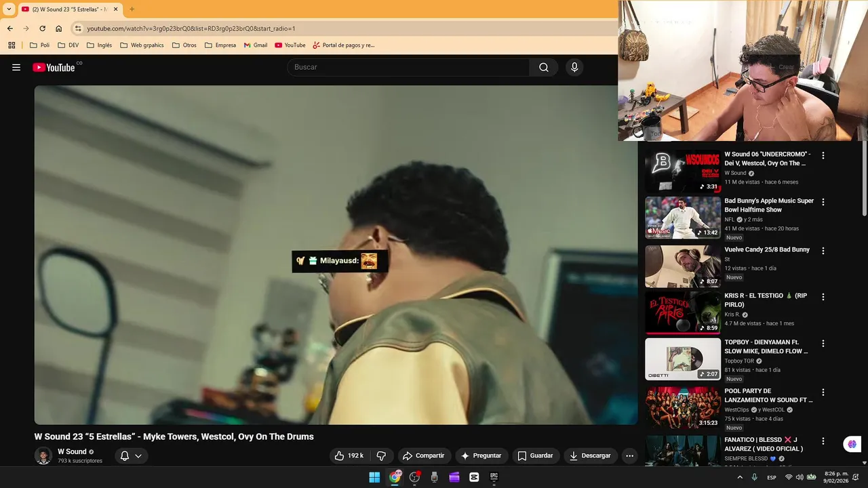Image resolution: width=868 pixels, height=488 pixels.
Task: Open KRIS R - EL TESTIGO thumbnail
Action: (x=683, y=312)
